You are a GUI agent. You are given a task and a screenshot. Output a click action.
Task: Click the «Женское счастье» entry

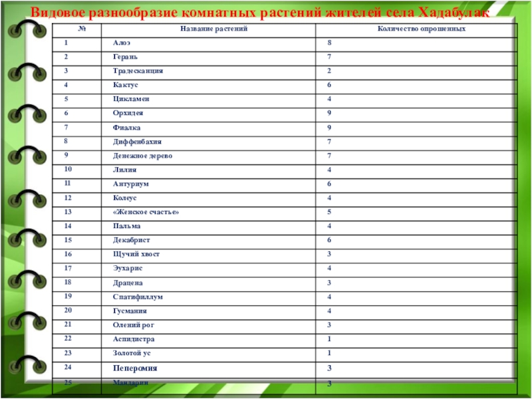coord(146,212)
